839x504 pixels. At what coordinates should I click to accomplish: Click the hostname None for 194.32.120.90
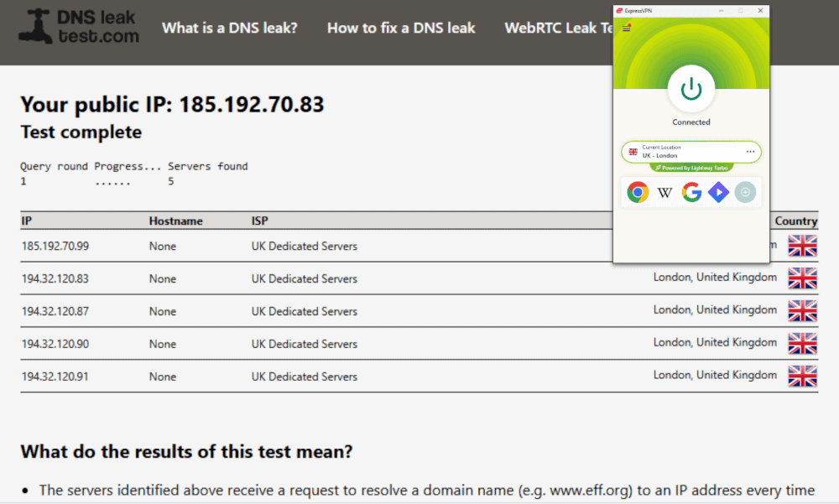click(163, 344)
